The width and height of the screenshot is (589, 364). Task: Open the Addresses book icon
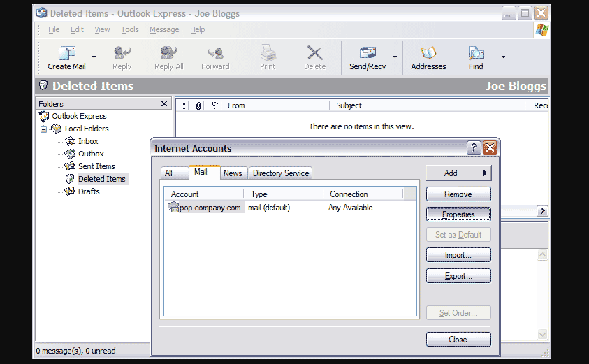tap(428, 53)
